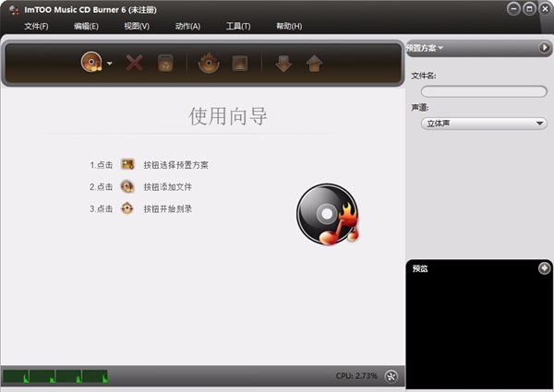The image size is (554, 392).
Task: Click the preset profile icon in step 1
Action: tap(127, 164)
